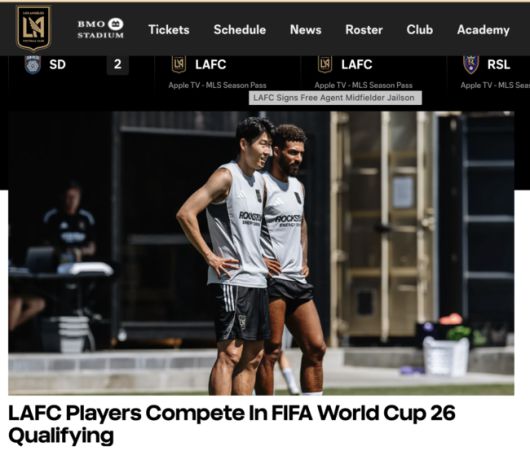Click the RSL team abbreviation
The image size is (530, 451).
click(x=499, y=64)
